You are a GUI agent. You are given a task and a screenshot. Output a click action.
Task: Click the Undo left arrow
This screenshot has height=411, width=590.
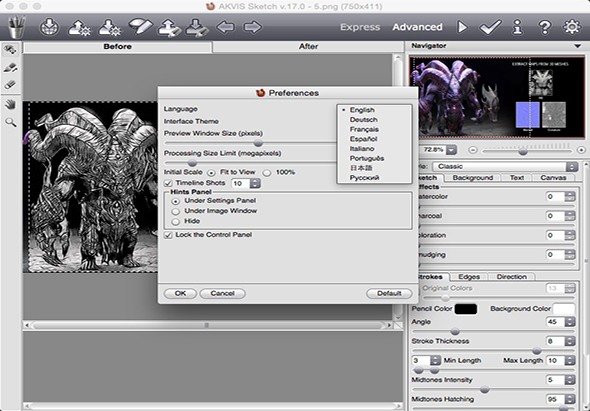tap(225, 27)
